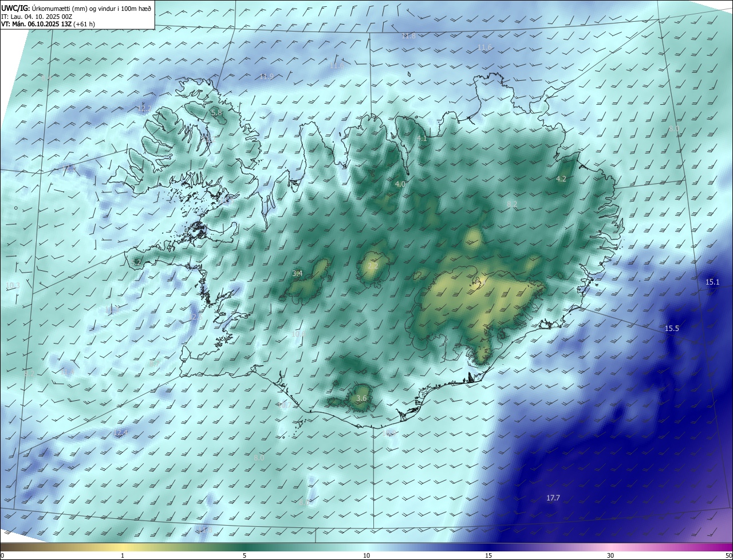Click the 15.1 value near the east edge
Viewport: 733px width, 560px height.
click(x=712, y=282)
